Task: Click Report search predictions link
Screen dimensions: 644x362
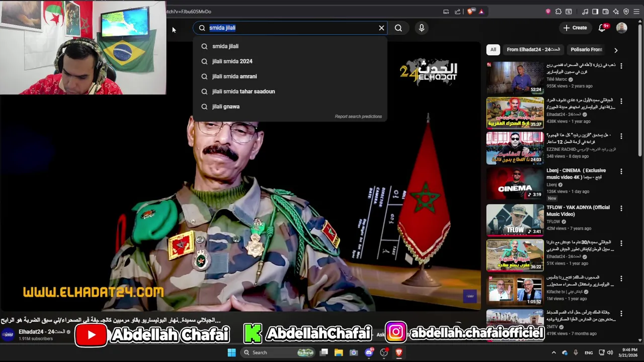Action: (x=358, y=117)
